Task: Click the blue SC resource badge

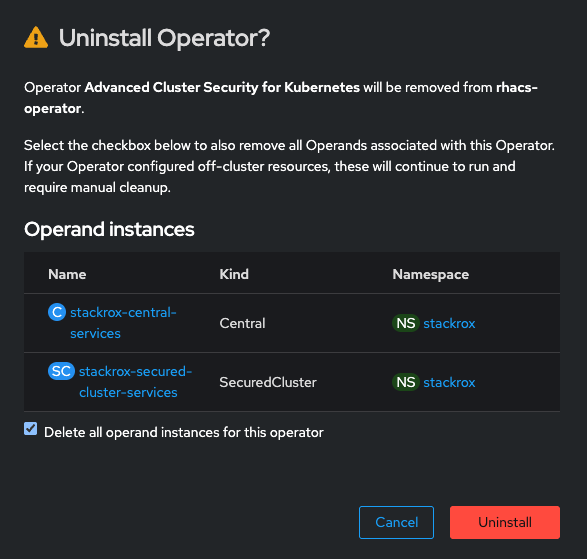Action: click(61, 371)
